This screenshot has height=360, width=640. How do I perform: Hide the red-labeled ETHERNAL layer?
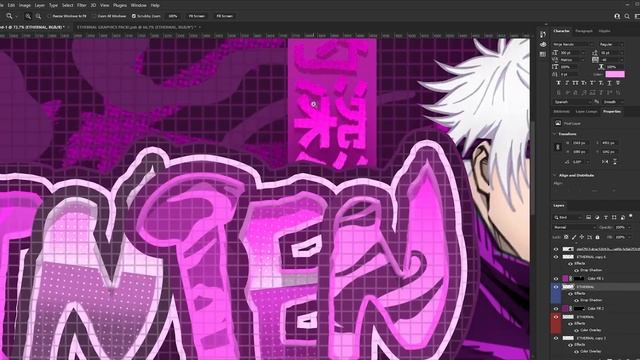pos(556,317)
